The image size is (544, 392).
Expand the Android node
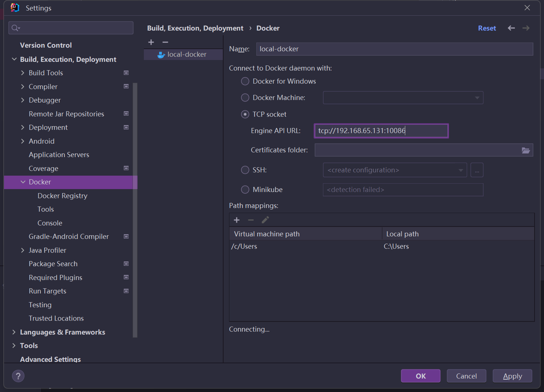(x=23, y=141)
